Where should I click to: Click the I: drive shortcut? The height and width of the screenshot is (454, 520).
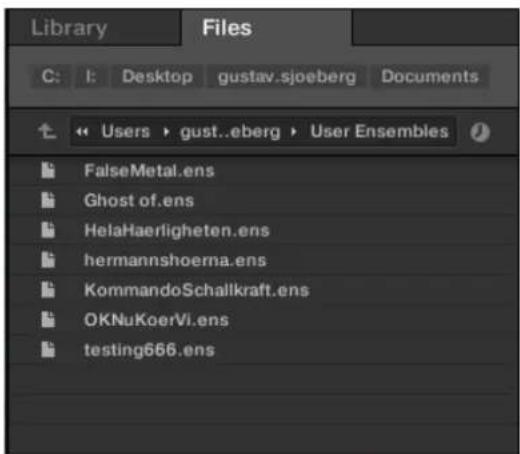coord(91,77)
